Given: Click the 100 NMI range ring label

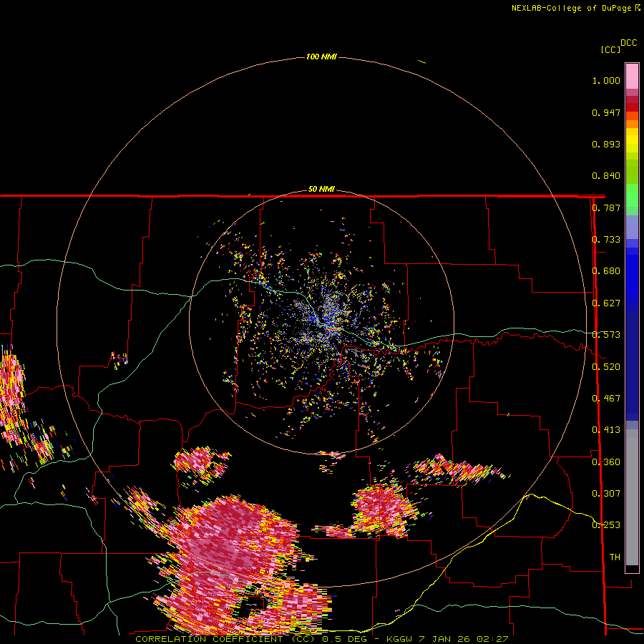Looking at the screenshot, I should coord(321,57).
